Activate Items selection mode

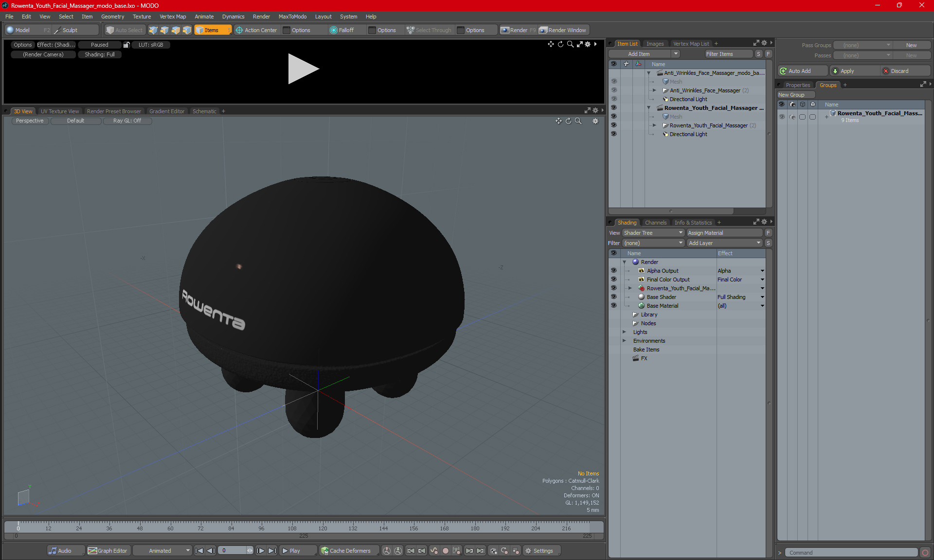[x=213, y=30]
